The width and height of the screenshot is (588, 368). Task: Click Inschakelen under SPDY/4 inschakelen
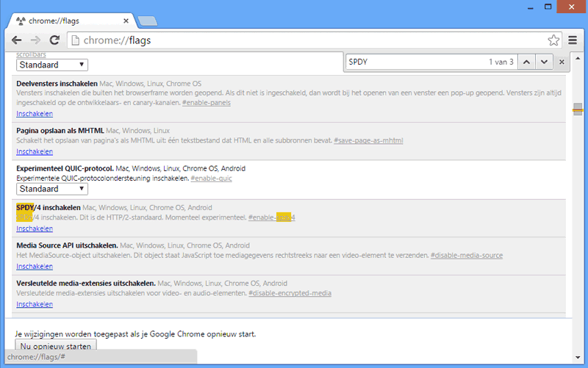click(x=35, y=228)
